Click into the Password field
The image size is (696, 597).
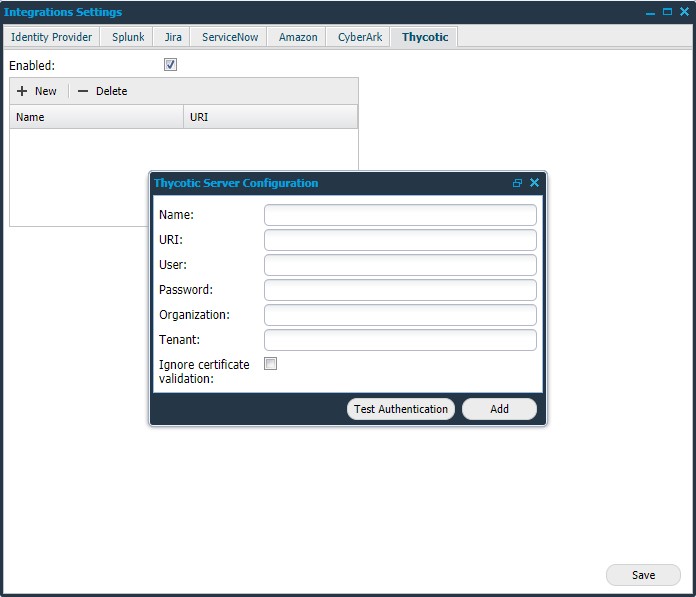[400, 290]
